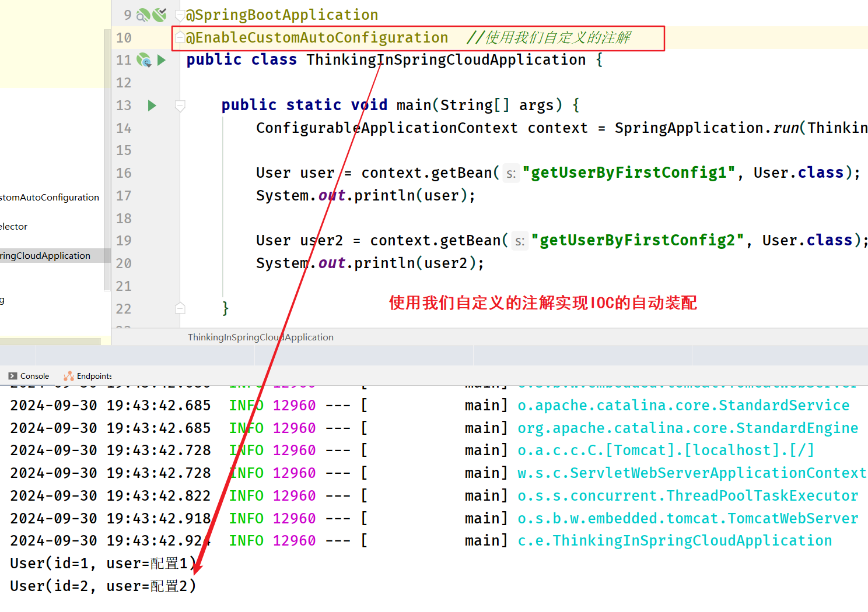
Task: Click the fold end marker on line 22
Action: click(x=180, y=308)
